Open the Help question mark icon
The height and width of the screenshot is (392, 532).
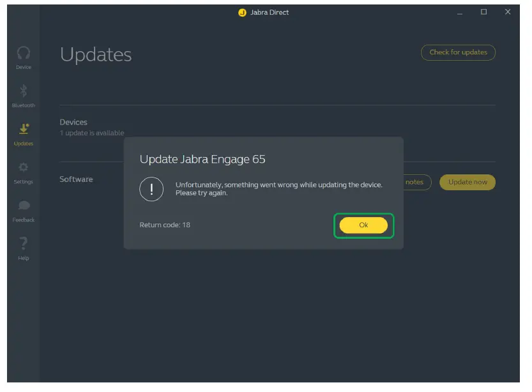(24, 243)
